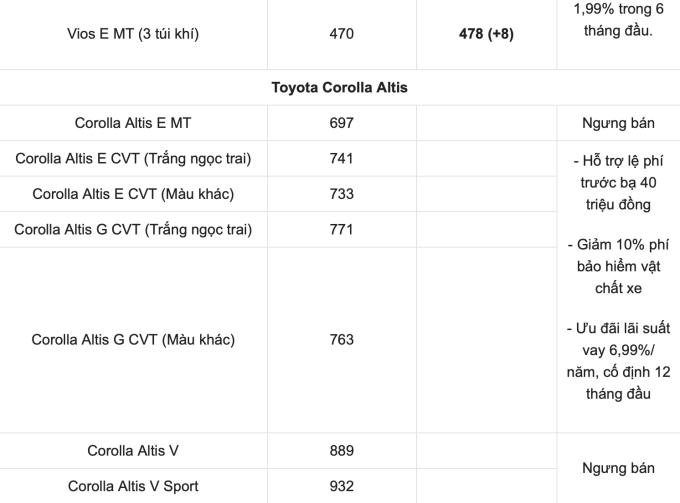
Task: Select the 741 price cell
Action: tap(341, 158)
